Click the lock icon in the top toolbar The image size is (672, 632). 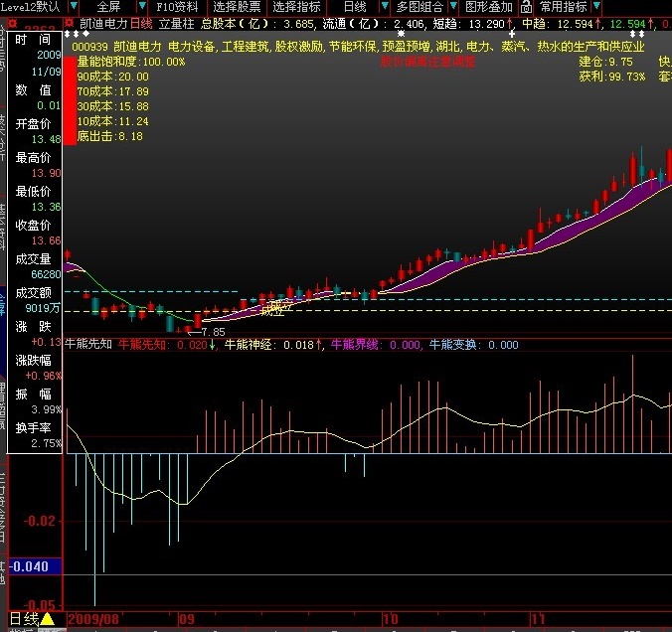coord(526,7)
